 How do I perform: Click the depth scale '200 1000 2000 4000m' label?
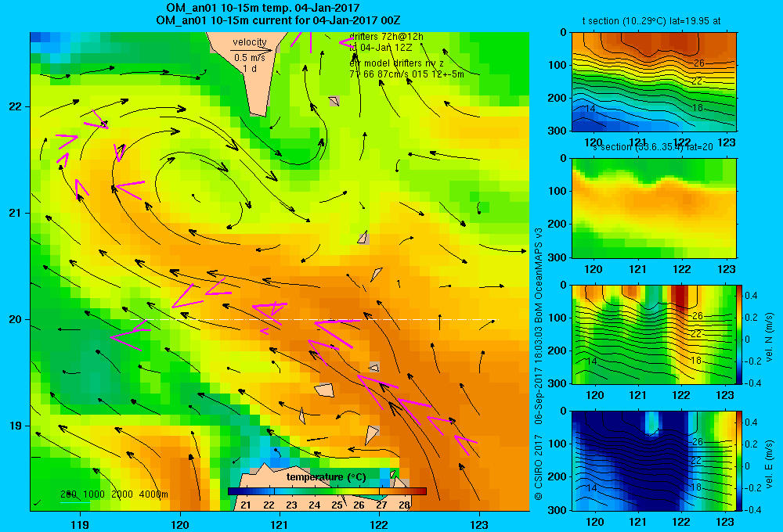[x=114, y=494]
